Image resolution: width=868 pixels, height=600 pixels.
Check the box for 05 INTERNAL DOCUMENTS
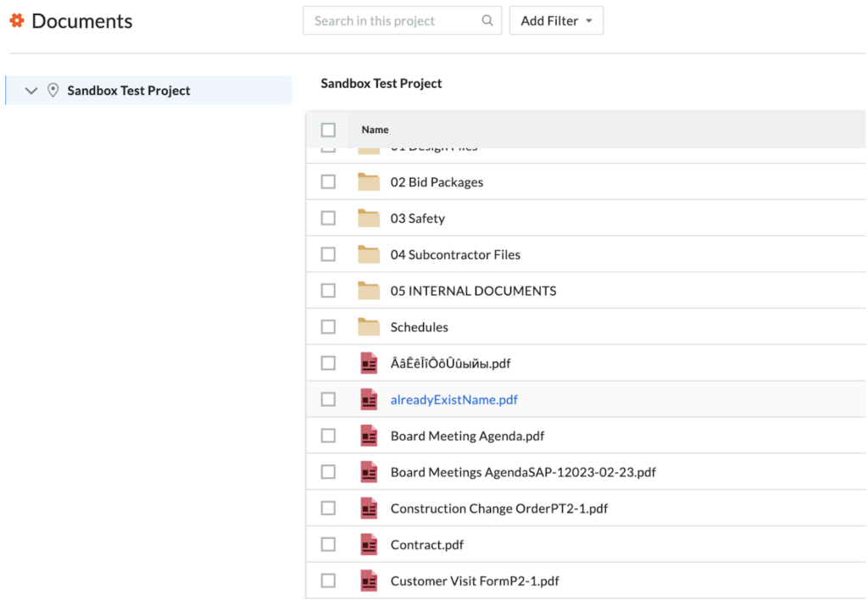tap(328, 291)
